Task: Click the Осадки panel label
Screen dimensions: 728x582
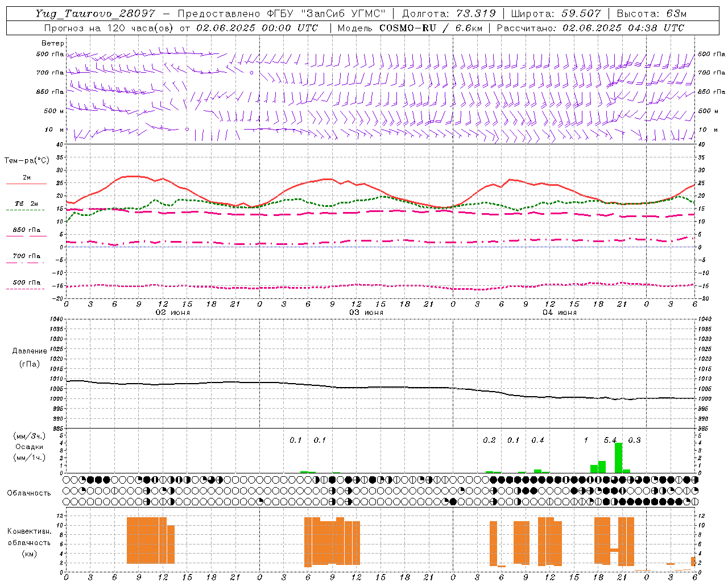Action: (30, 447)
